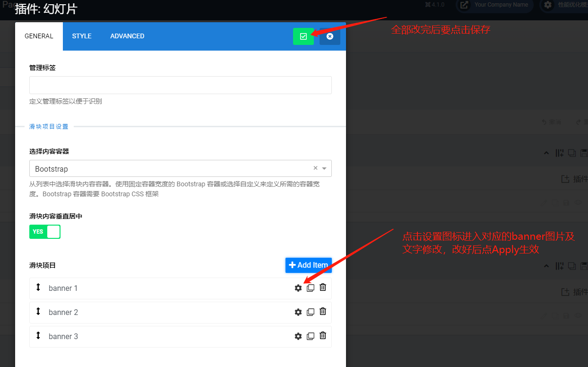Close the plugin dialog with X button
This screenshot has height=367, width=588.
click(329, 36)
